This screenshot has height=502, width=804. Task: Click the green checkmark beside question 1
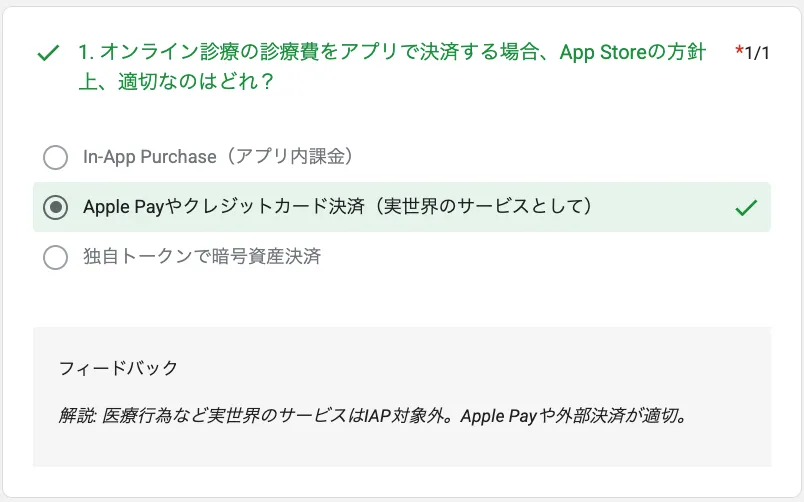click(x=47, y=53)
